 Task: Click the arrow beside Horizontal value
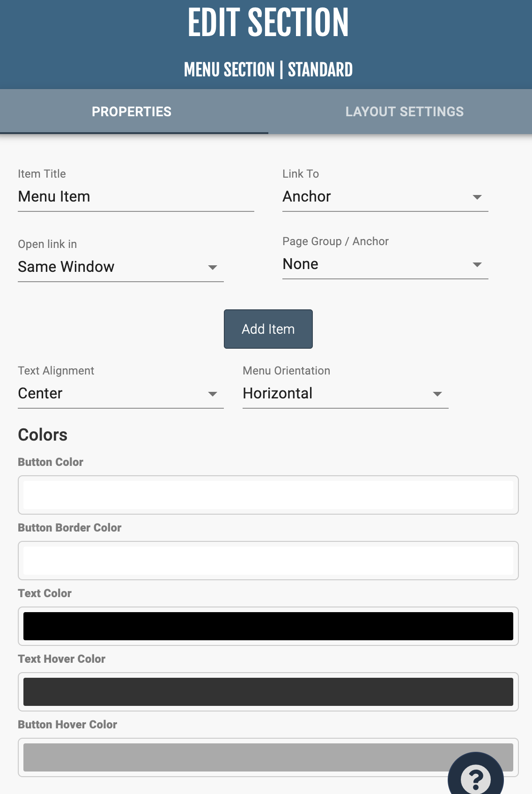pos(437,394)
